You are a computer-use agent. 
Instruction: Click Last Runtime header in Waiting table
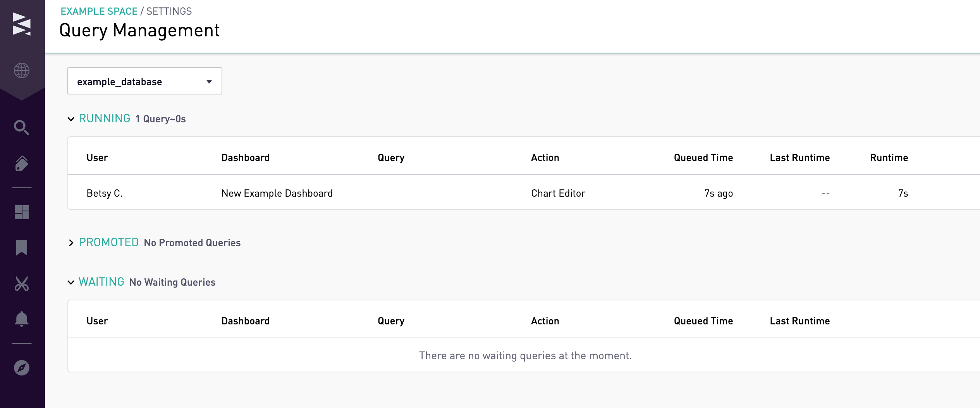(800, 321)
